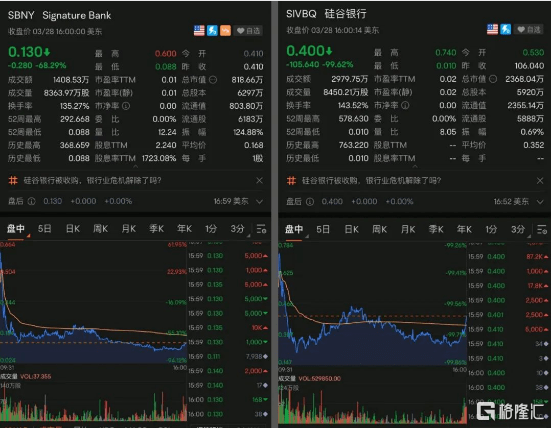The image size is (551, 428).
Task: Select the 1分 tab in SIVBQ chart
Action: pos(491,229)
